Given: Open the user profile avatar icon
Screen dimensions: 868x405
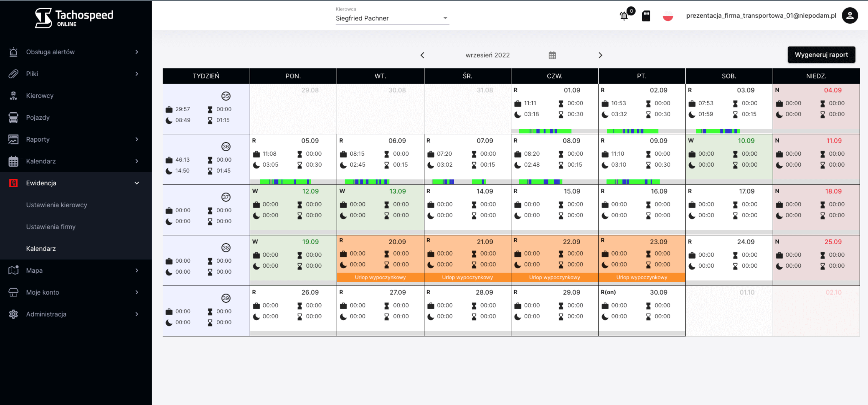Looking at the screenshot, I should click(850, 15).
